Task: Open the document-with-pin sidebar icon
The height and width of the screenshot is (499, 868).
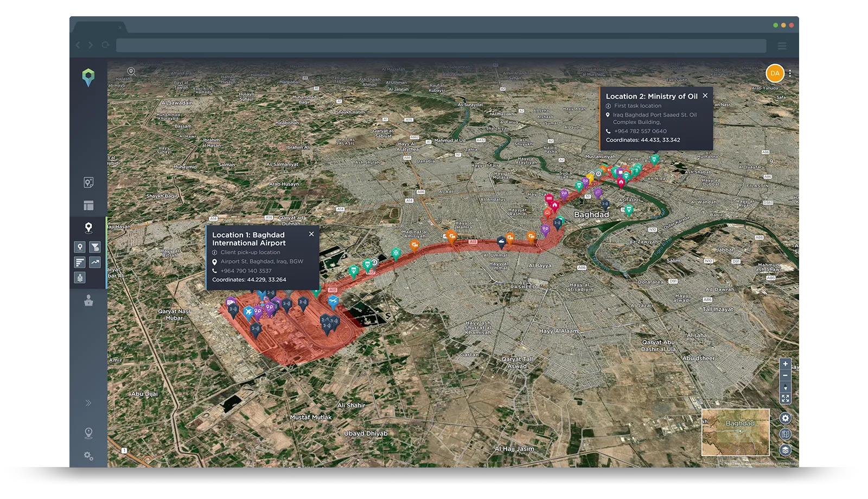Action: click(x=88, y=183)
